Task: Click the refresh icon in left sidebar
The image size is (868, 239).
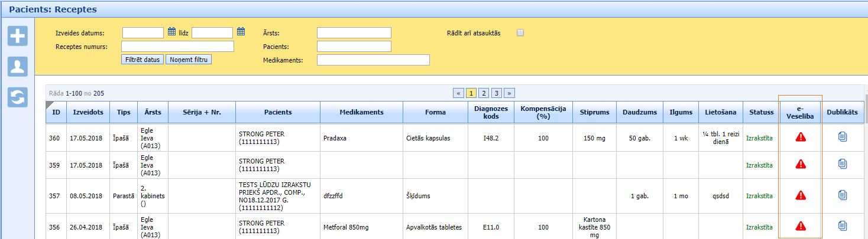Action: (x=18, y=97)
